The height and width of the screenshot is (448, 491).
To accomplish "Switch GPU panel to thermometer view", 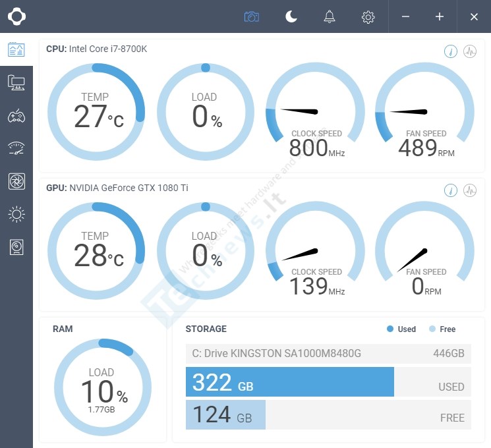I will click(451, 190).
